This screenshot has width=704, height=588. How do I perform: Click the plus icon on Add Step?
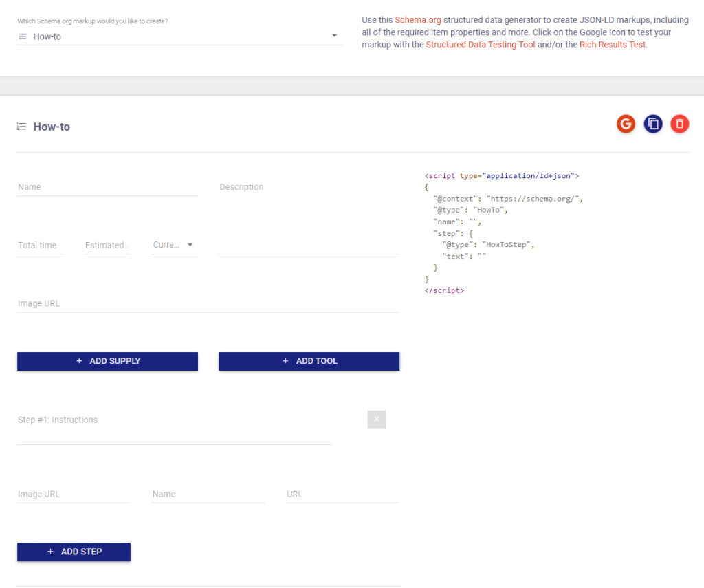tap(49, 552)
